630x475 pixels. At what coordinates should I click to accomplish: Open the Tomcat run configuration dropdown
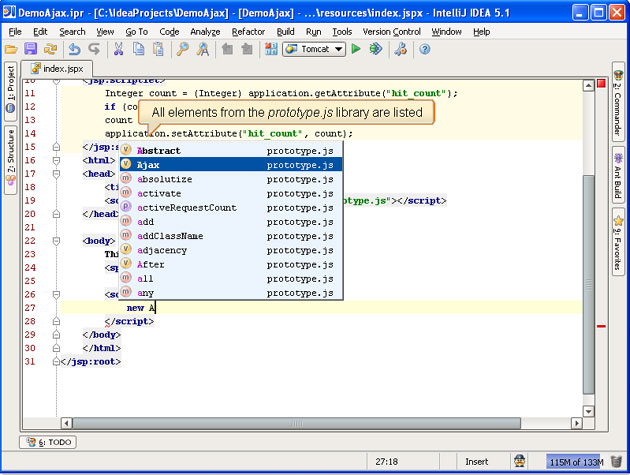(x=339, y=49)
